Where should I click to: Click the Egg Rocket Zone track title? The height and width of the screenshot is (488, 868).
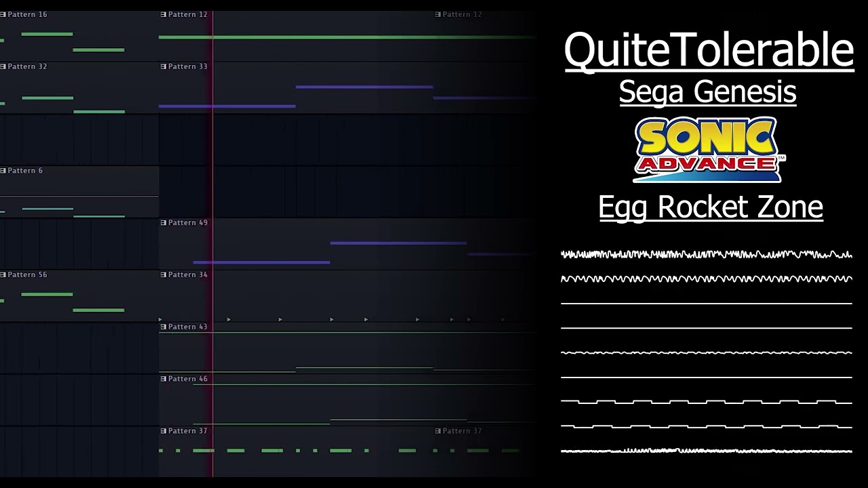(x=711, y=207)
